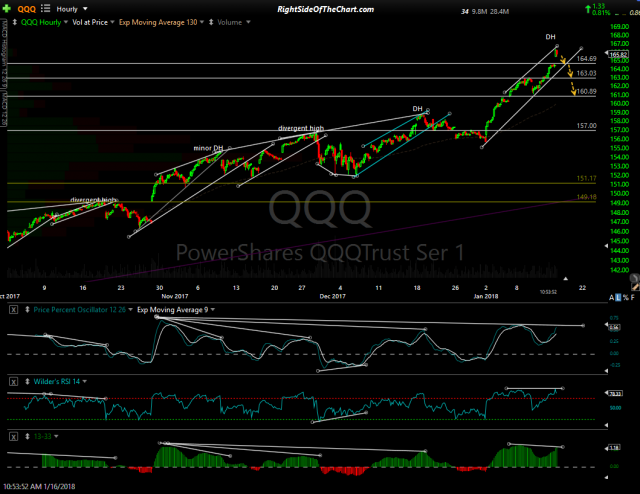Image resolution: width=640 pixels, height=494 pixels.
Task: Click the 28.4M volume value
Action: pyautogui.click(x=499, y=12)
